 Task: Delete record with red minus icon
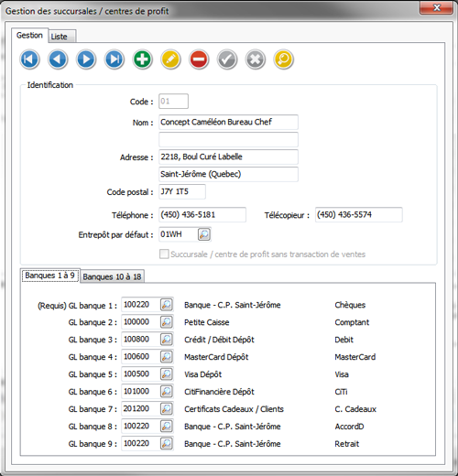point(199,59)
